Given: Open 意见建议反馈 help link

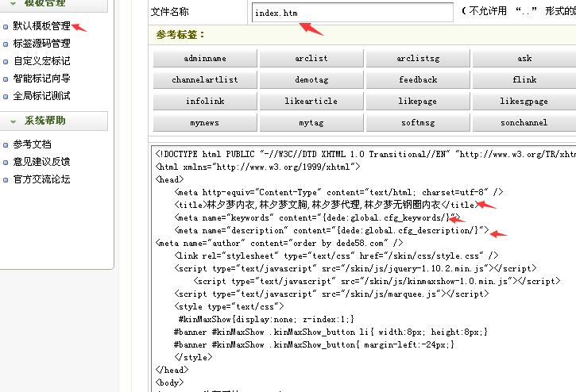Looking at the screenshot, I should click(x=41, y=162).
